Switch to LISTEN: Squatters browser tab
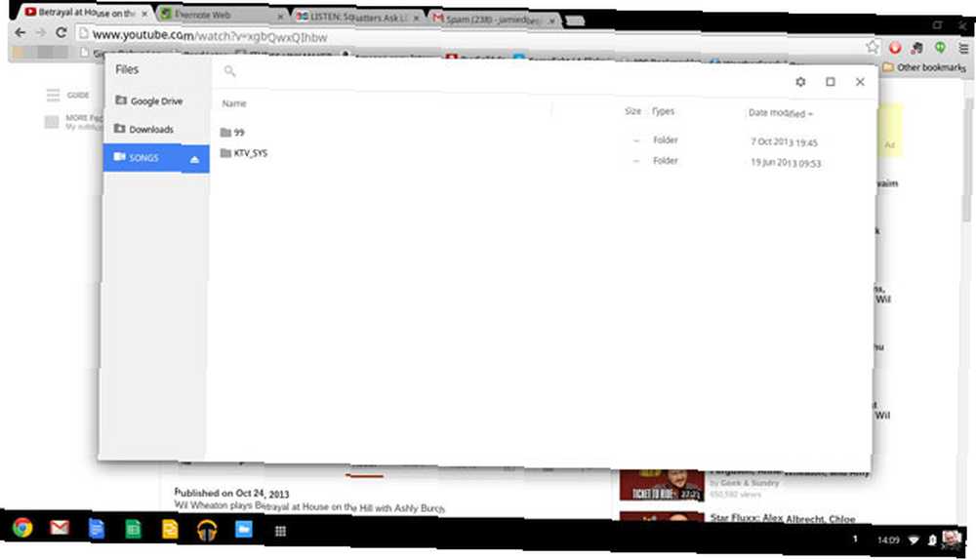 (355, 17)
